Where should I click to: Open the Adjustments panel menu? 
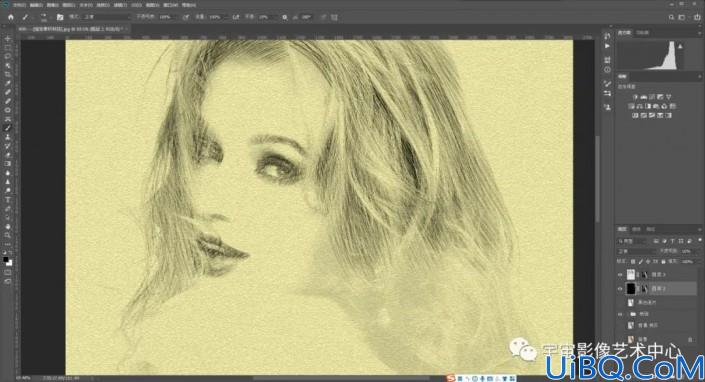point(699,76)
